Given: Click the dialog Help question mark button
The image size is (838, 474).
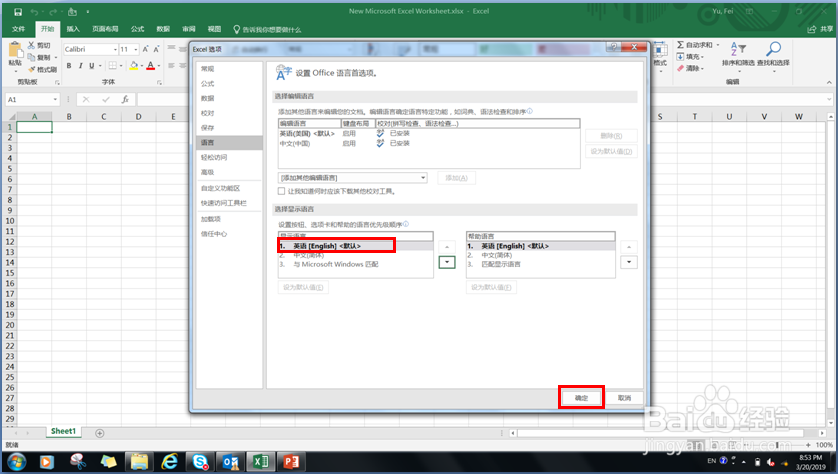Looking at the screenshot, I should click(614, 47).
